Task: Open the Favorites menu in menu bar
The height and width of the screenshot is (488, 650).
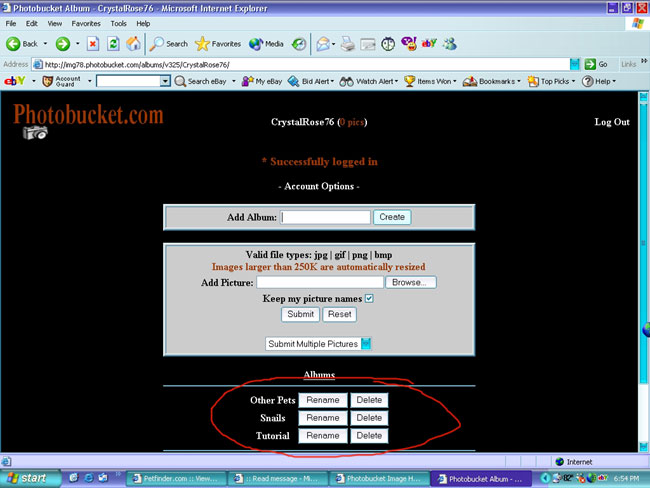Action: click(x=86, y=24)
